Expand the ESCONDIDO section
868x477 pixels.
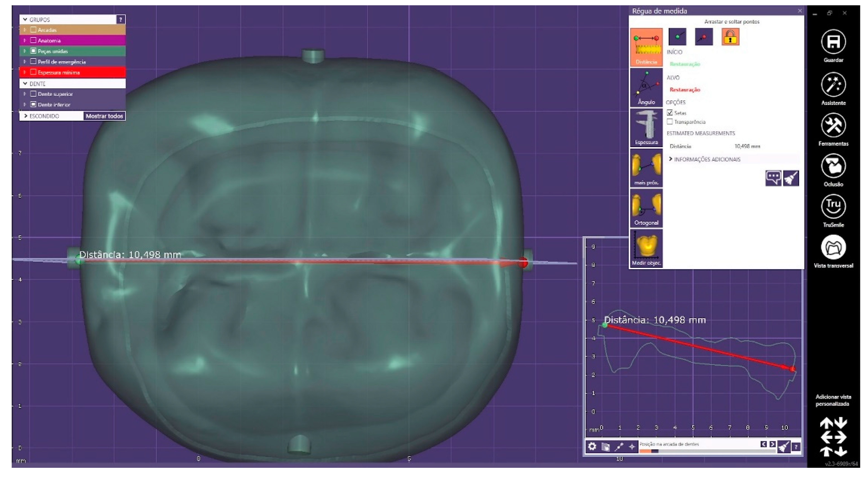26,116
